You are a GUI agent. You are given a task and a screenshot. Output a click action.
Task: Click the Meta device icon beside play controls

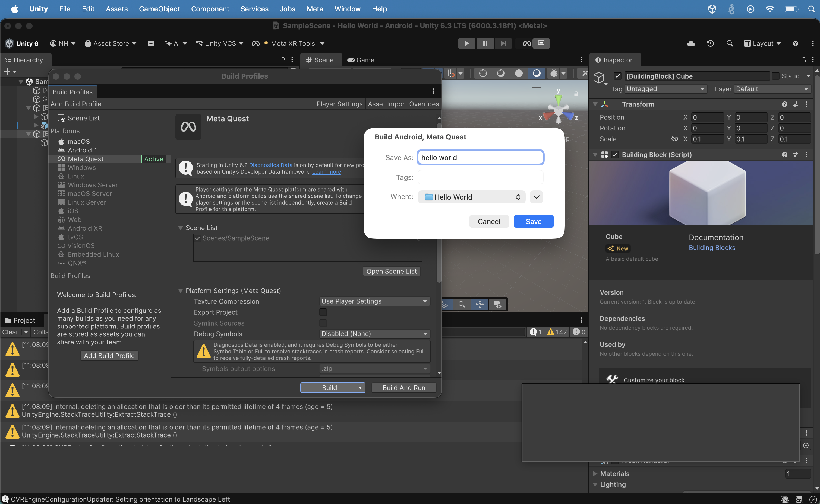(x=527, y=43)
